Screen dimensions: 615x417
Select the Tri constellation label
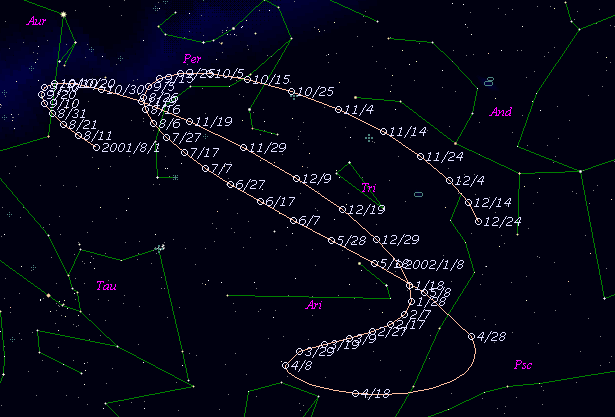point(369,187)
